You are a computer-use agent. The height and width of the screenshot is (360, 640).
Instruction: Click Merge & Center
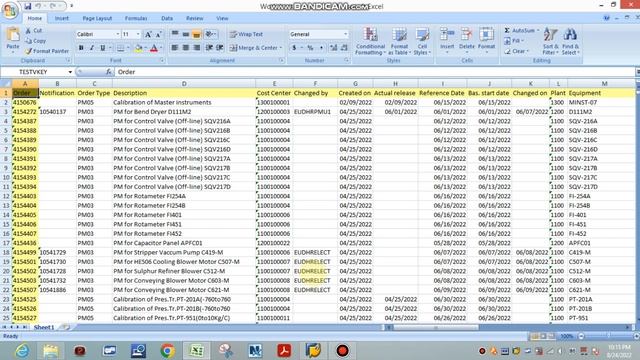pyautogui.click(x=256, y=48)
